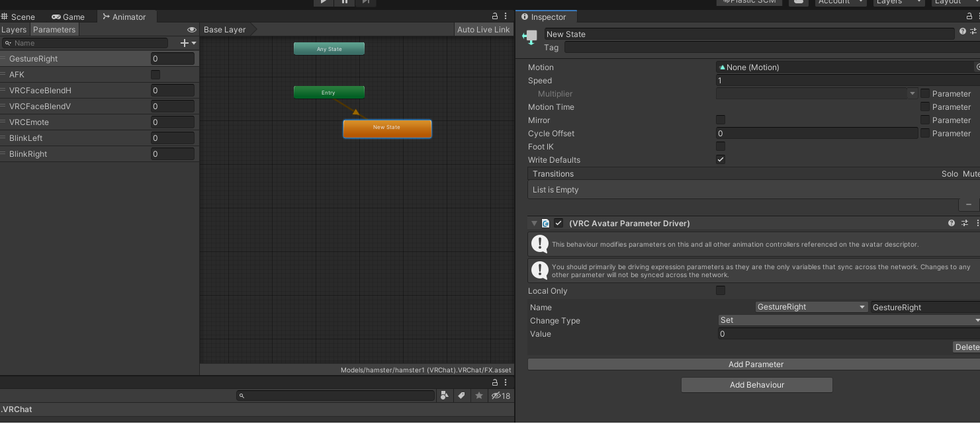980x424 pixels.
Task: Switch to the Layers tab in Animator
Action: coord(14,29)
